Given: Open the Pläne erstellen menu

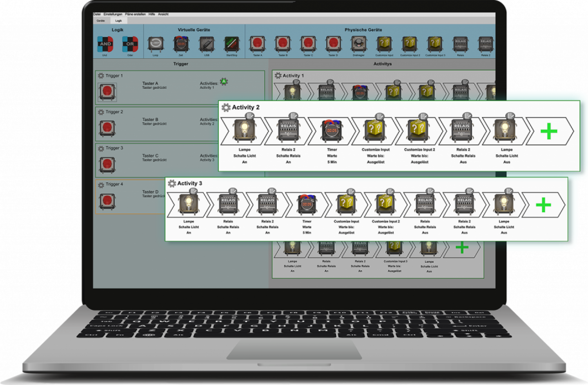Looking at the screenshot, I should click(135, 14).
